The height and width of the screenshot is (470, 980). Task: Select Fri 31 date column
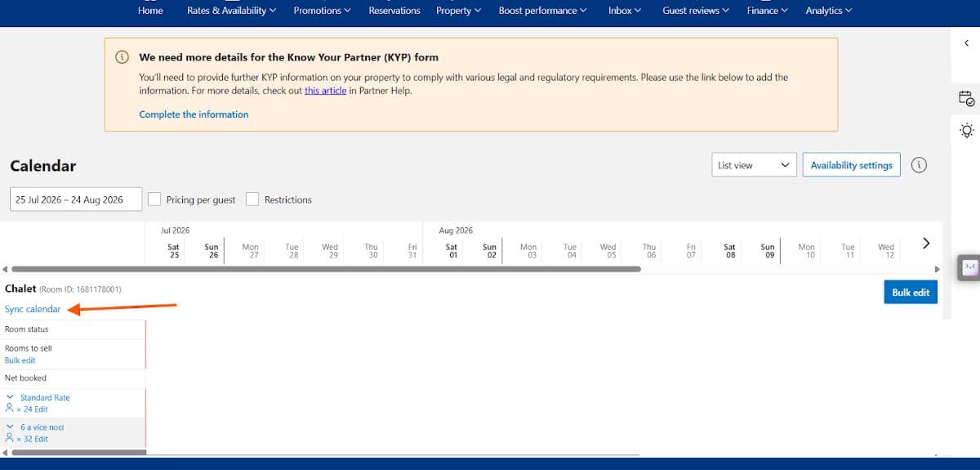tap(412, 250)
